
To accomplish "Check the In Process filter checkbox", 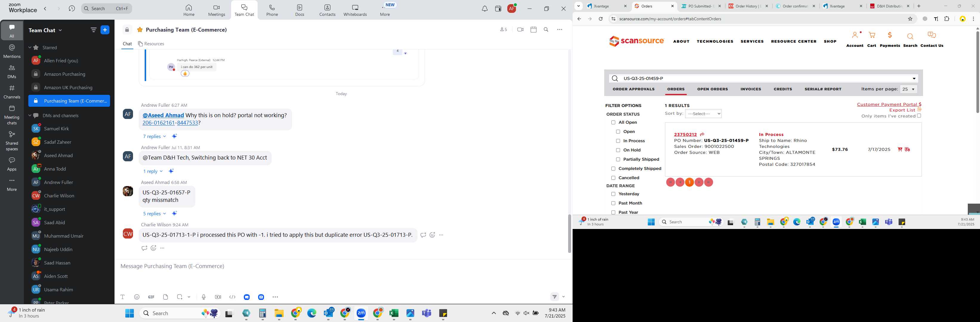I will tap(618, 141).
